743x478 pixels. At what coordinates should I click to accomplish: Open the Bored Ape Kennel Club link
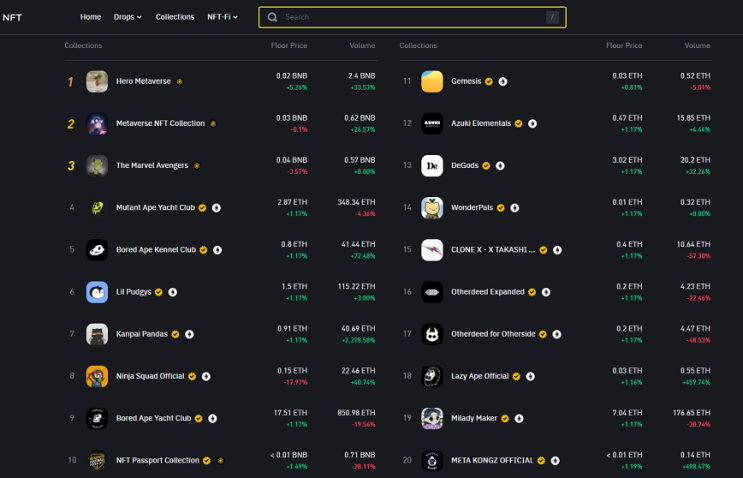156,250
